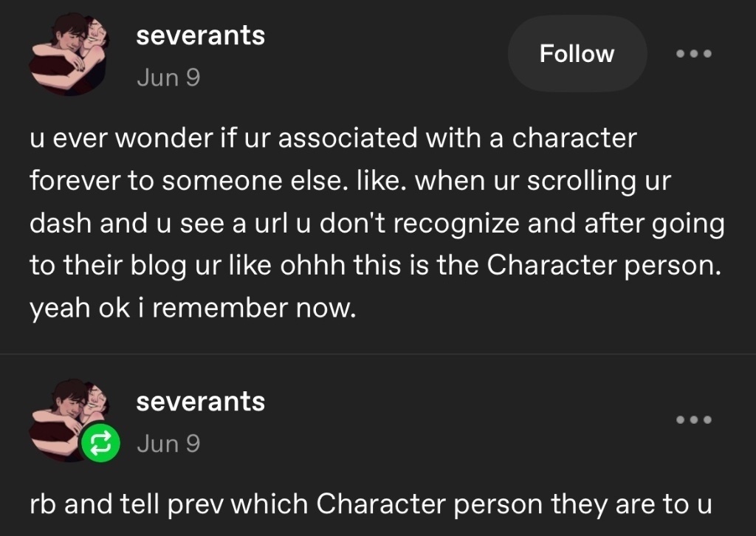Viewport: 756px width, 536px height.
Task: Tap the word 'recognize' in the original post
Action: tap(456, 224)
